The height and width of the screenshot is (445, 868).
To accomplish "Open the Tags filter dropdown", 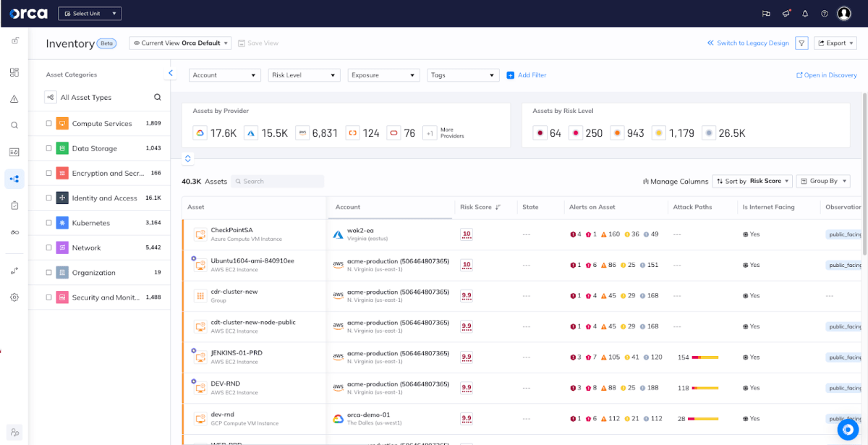I will pyautogui.click(x=463, y=75).
